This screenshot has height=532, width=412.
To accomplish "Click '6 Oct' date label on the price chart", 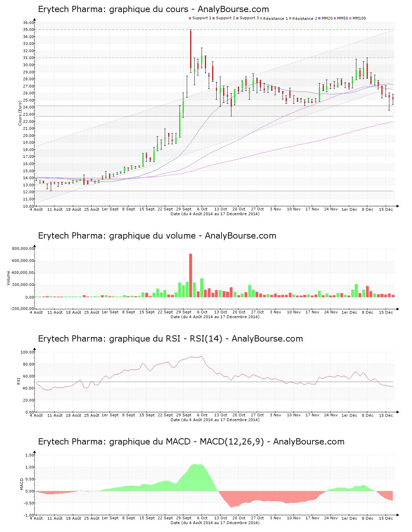I will coord(202,209).
